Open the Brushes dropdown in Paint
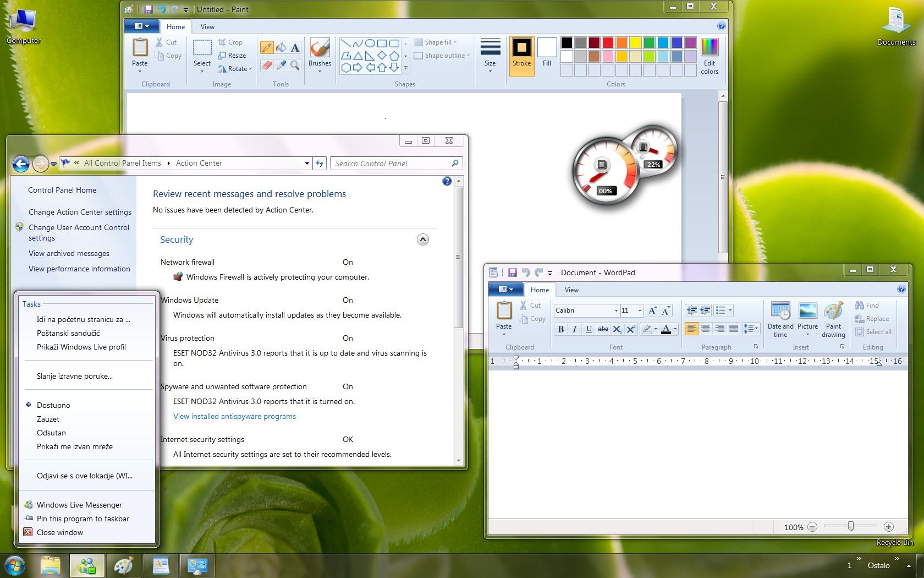Image resolution: width=924 pixels, height=578 pixels. coord(320,70)
